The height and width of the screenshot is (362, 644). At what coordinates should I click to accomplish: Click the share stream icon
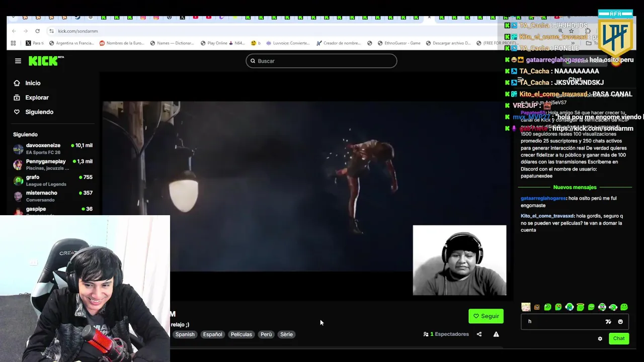(x=479, y=334)
